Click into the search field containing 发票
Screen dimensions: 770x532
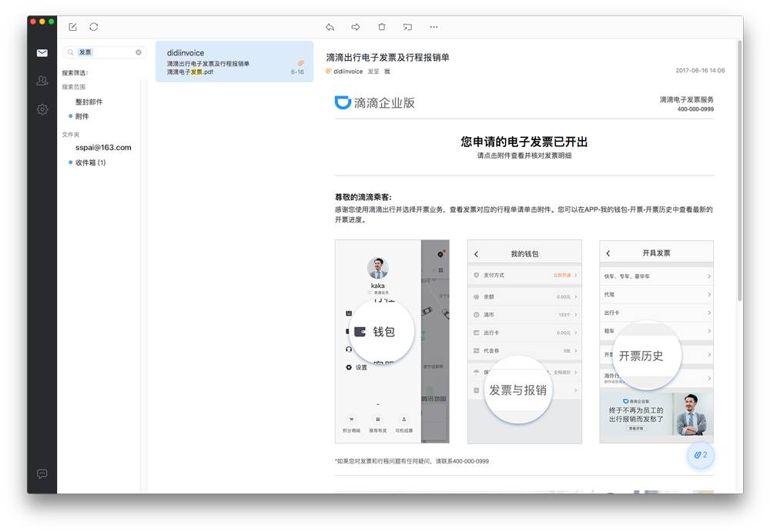tap(105, 52)
